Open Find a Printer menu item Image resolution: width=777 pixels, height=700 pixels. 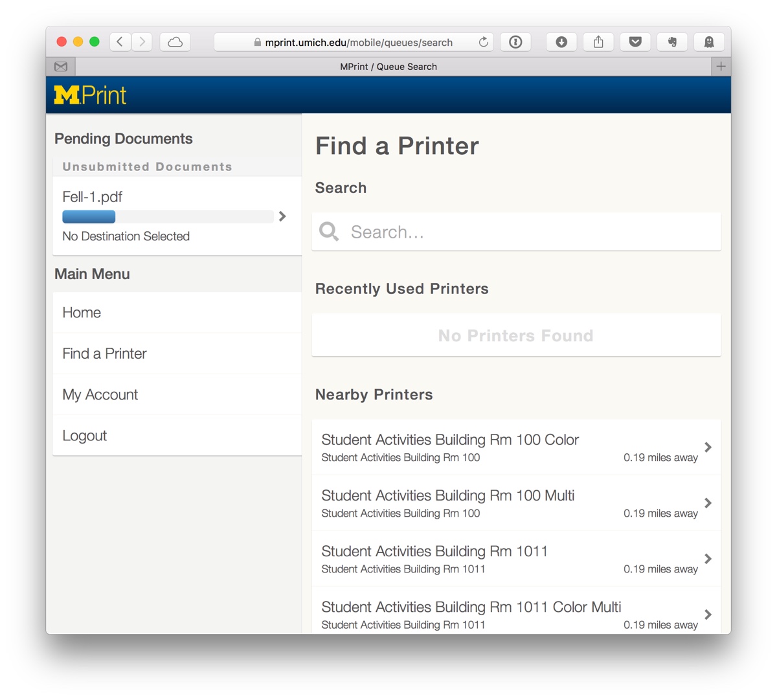177,354
